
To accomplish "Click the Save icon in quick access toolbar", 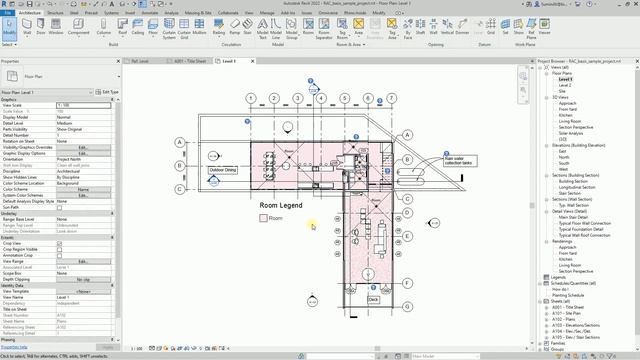I will coord(29,4).
